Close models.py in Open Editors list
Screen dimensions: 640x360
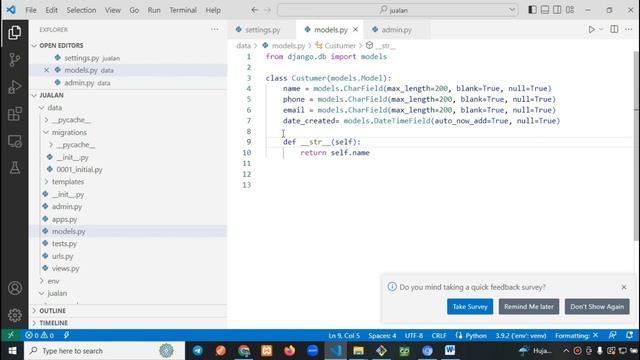coord(47,70)
